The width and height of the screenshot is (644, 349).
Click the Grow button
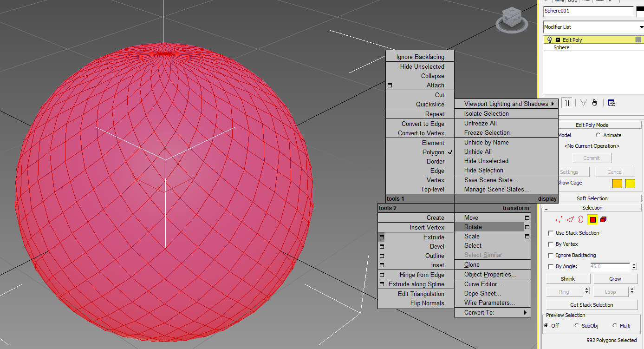tap(615, 279)
